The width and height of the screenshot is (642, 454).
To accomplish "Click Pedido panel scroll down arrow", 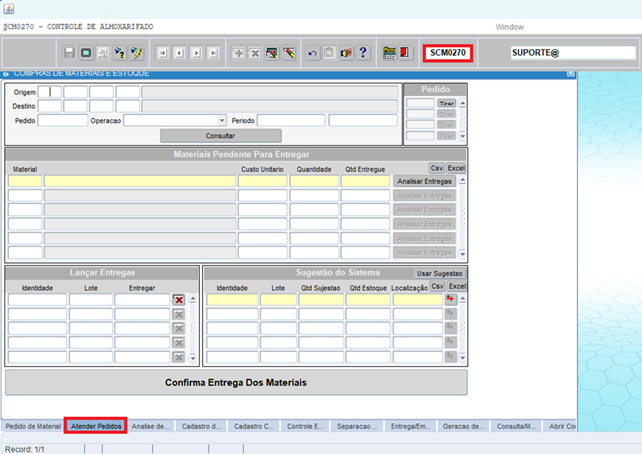I will [x=462, y=136].
